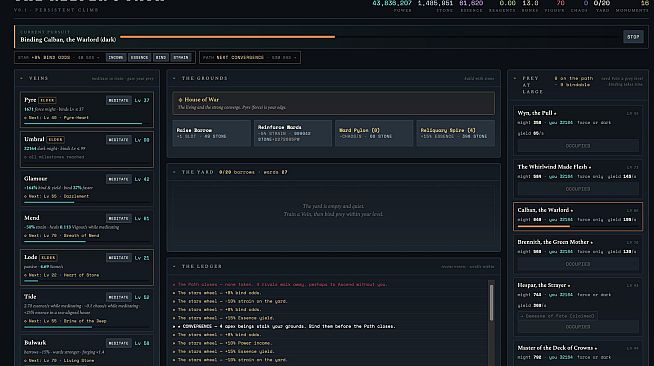The image size is (654, 366).
Task: Click the ledger scrollbar thumb
Action: point(491,303)
